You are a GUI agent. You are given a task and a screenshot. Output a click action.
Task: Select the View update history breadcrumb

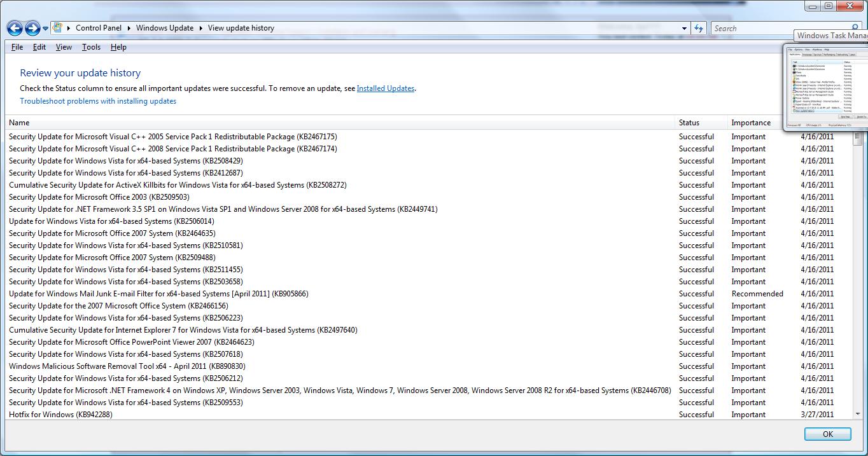241,28
